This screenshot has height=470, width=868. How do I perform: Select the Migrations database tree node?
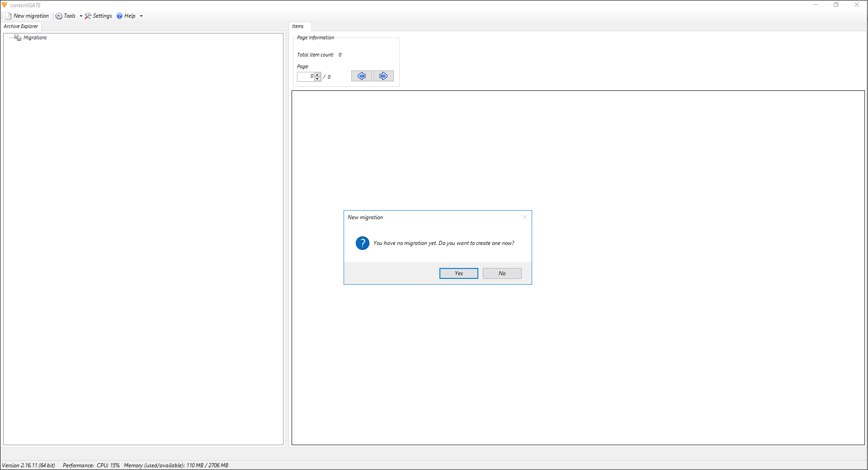point(35,38)
